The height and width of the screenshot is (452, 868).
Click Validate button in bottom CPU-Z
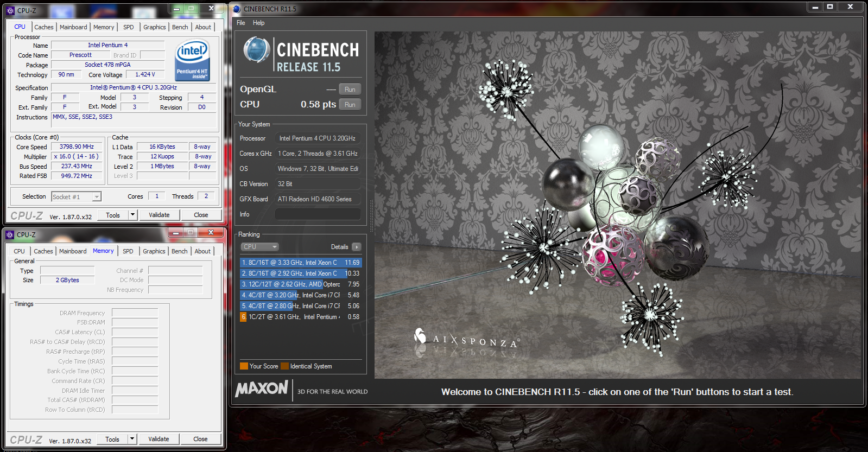coord(159,439)
